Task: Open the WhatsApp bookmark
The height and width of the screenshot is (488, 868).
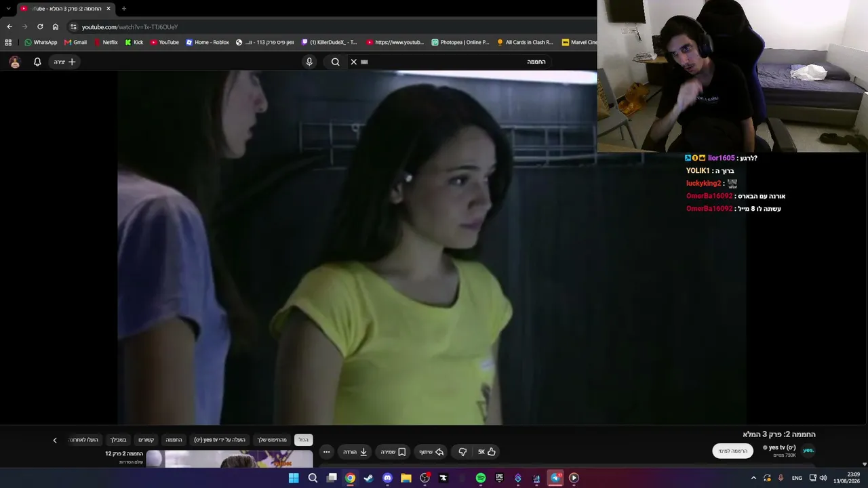Action: tap(41, 42)
